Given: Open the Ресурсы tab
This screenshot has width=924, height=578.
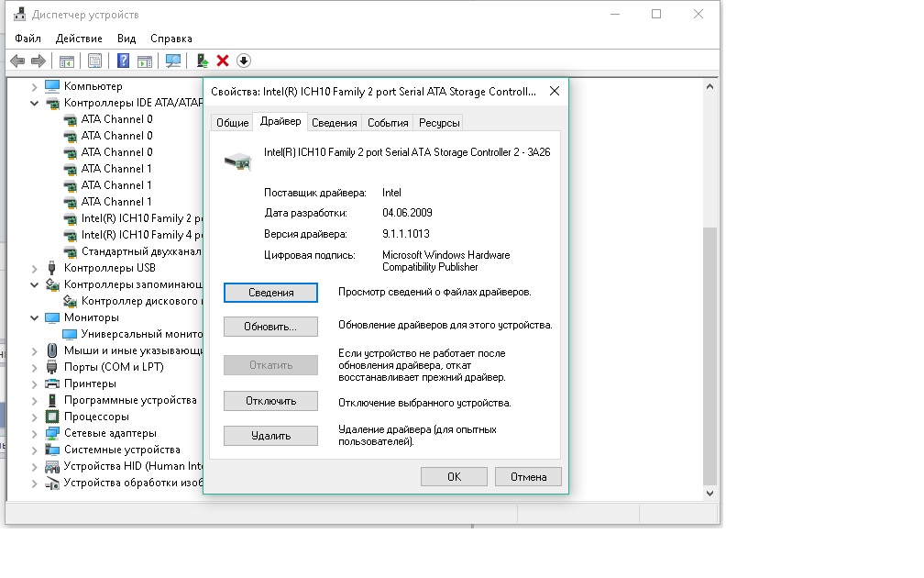Looking at the screenshot, I should (x=439, y=123).
